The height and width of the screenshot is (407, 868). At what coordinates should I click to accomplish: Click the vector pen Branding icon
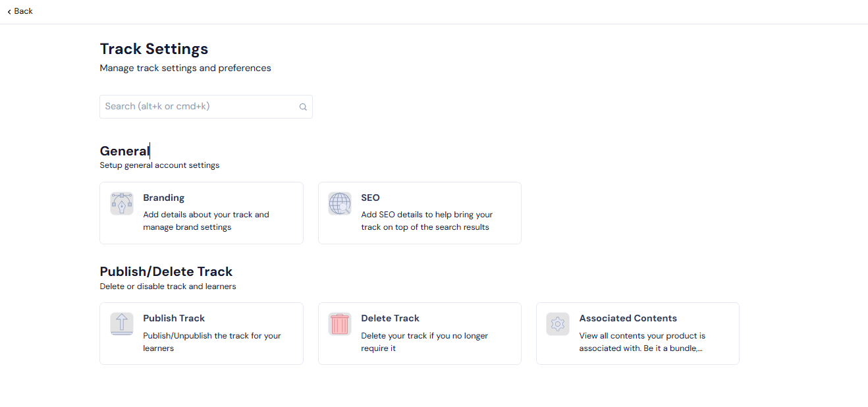pyautogui.click(x=121, y=203)
